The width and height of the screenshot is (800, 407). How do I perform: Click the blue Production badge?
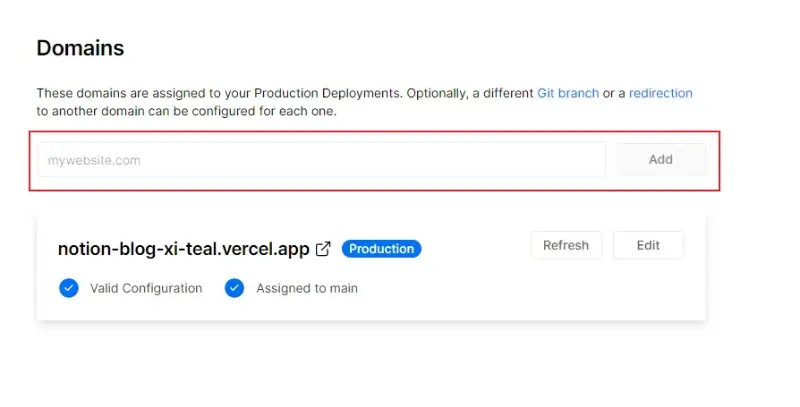[381, 249]
